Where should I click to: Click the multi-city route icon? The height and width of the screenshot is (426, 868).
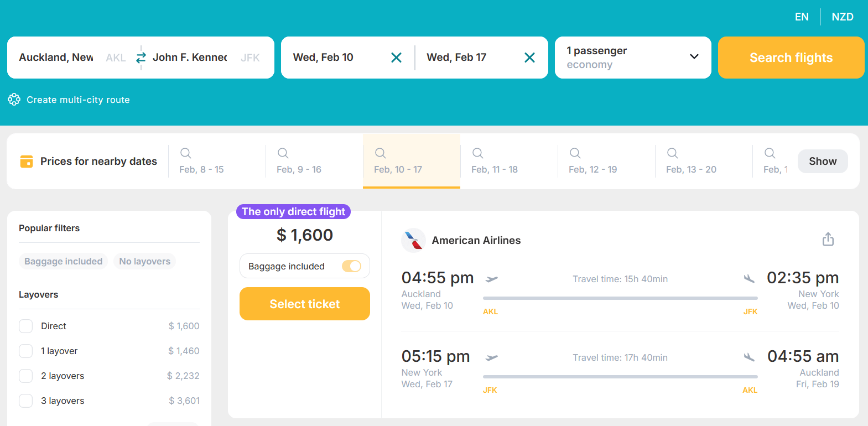point(14,100)
